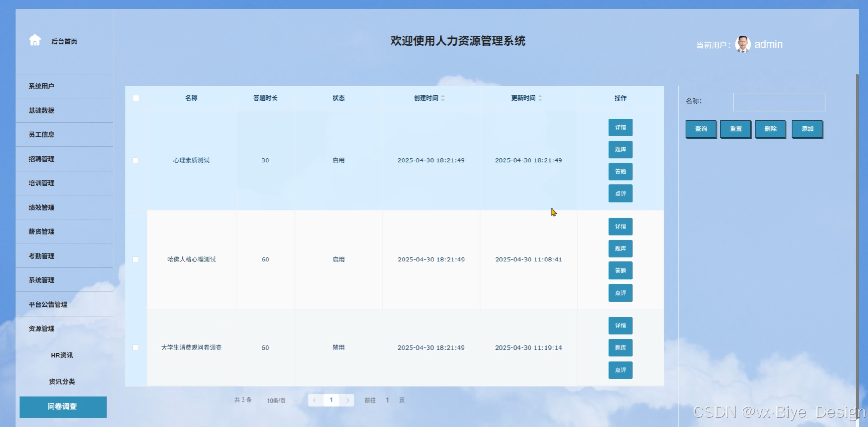Screen dimensions: 868x427
Task: Click the 添加 add button
Action: click(x=807, y=129)
